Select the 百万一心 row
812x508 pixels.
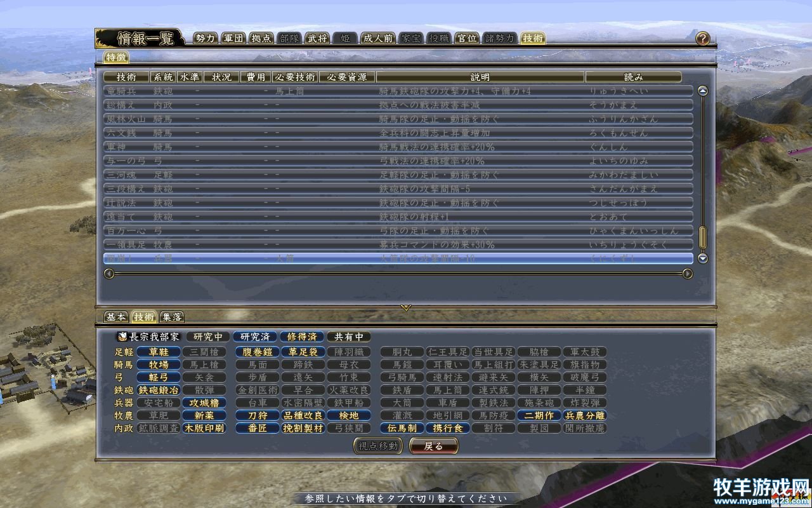398,231
